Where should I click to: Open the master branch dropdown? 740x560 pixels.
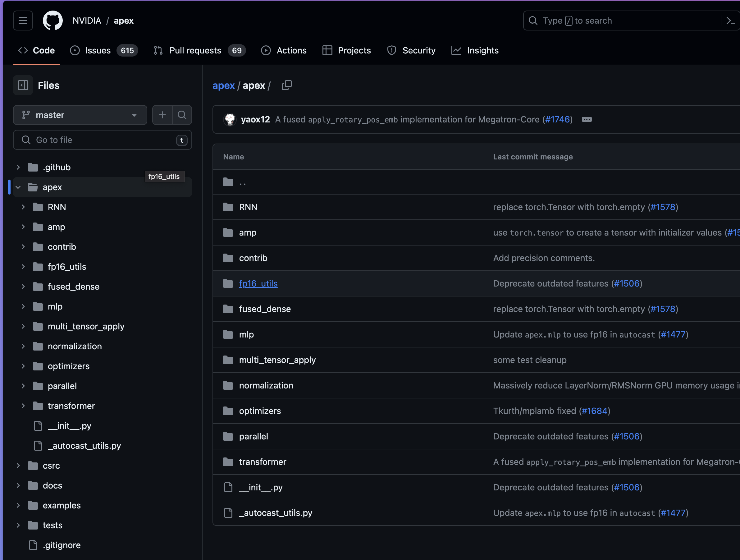pos(80,115)
